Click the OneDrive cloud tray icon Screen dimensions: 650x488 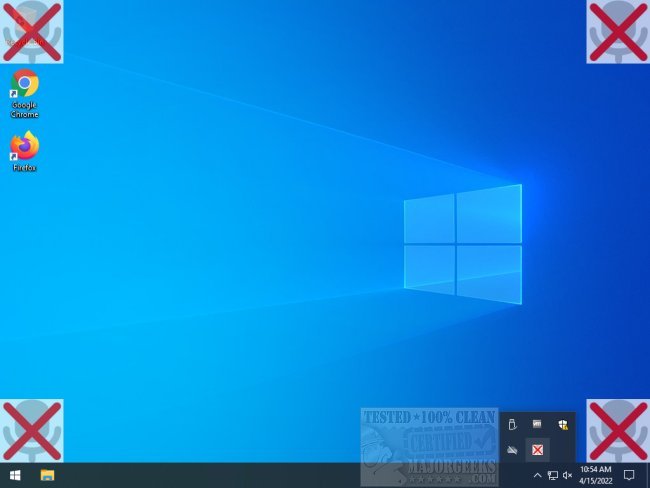(x=512, y=450)
